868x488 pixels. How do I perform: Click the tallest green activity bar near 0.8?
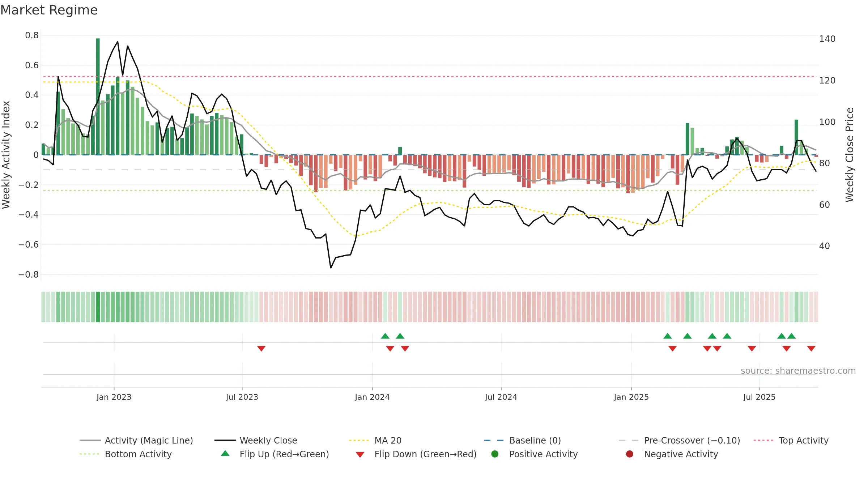coord(98,97)
